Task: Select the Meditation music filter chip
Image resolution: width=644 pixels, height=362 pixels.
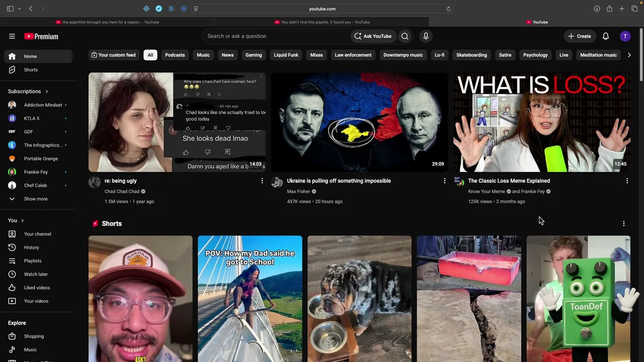Action: coord(598,55)
